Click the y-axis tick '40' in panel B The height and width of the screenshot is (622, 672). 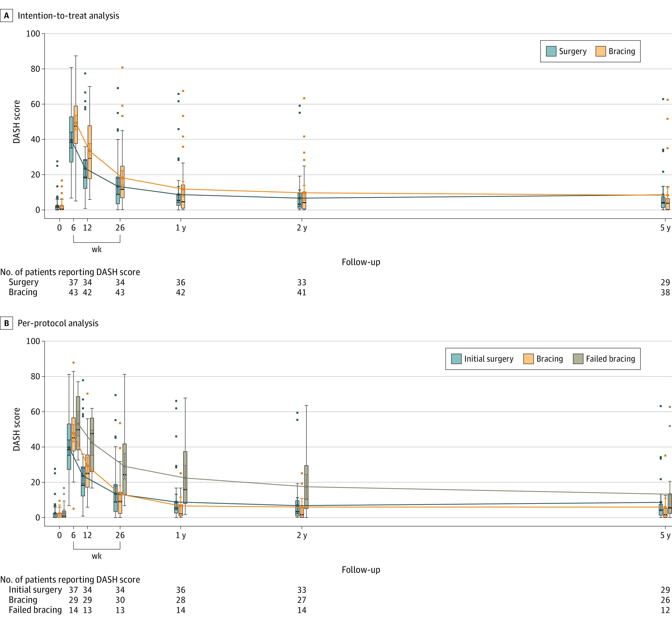tap(35, 447)
